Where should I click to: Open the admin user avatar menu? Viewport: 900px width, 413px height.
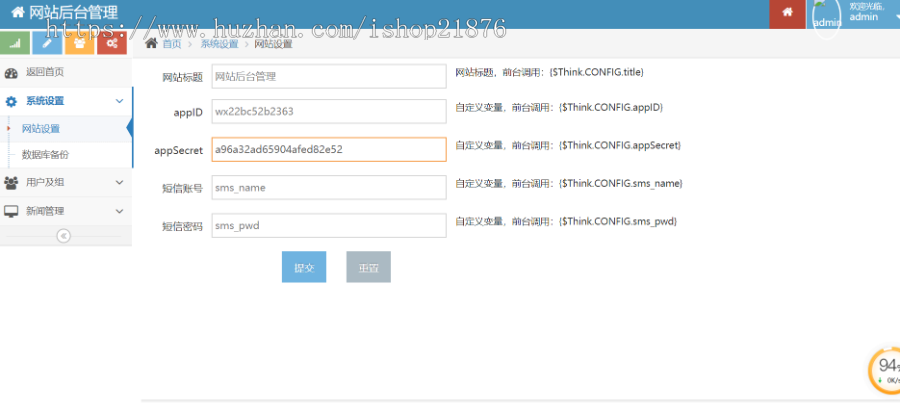click(827, 20)
